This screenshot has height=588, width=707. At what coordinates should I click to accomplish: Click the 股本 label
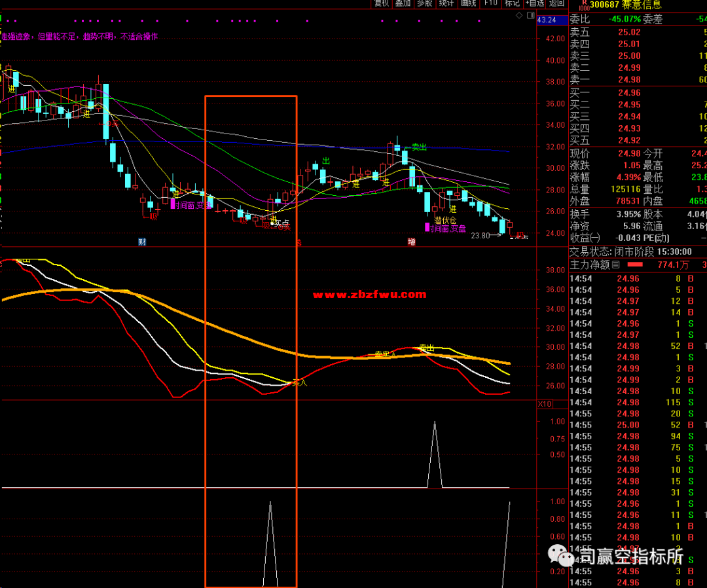coord(653,214)
